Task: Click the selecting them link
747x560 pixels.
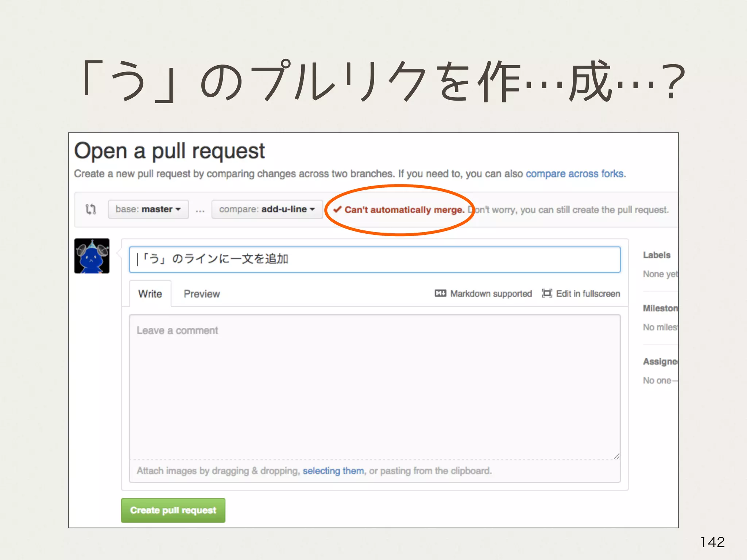Action: 333,471
